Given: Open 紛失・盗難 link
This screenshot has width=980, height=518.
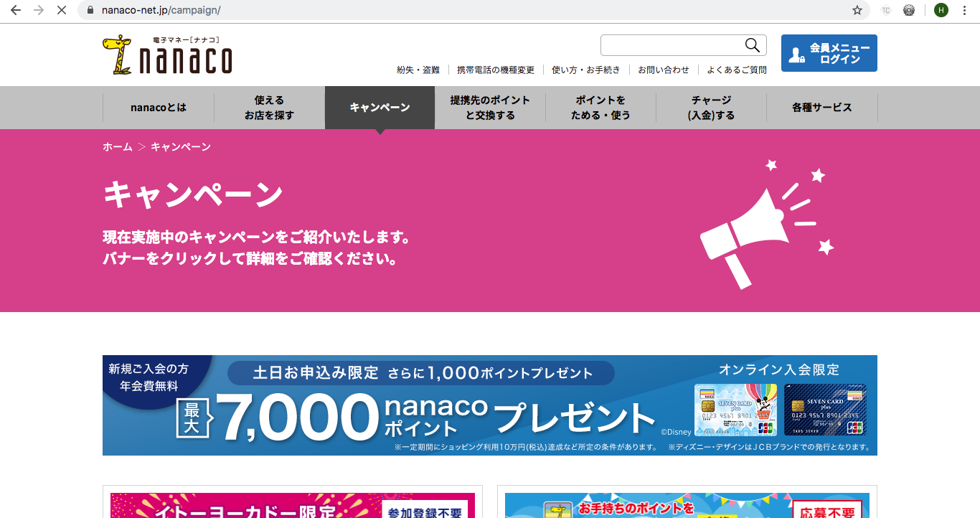Looking at the screenshot, I should click(x=418, y=70).
